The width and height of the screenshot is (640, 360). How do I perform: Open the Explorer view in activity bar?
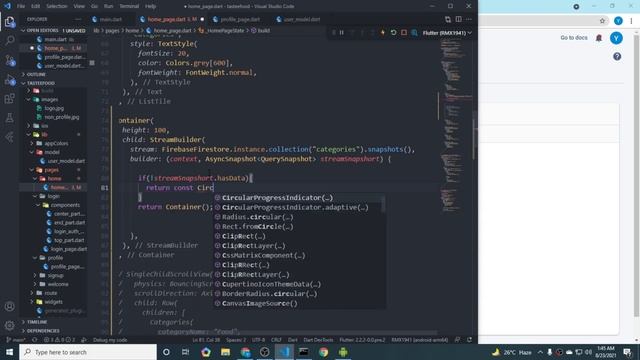(x=9, y=21)
